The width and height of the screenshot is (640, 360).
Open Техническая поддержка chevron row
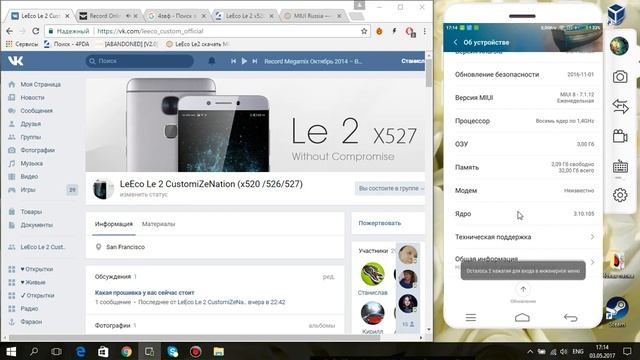coord(524,237)
